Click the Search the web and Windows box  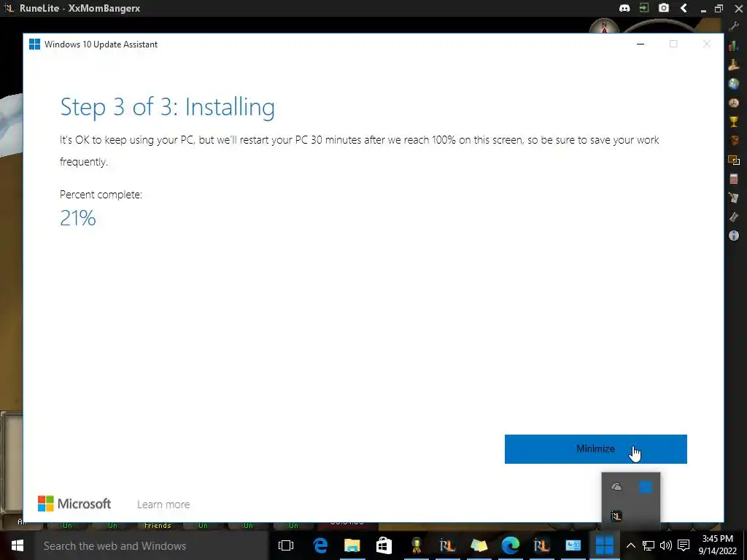(152, 545)
